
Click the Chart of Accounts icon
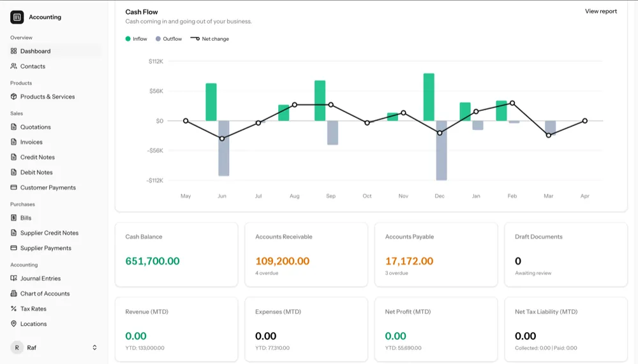point(14,293)
